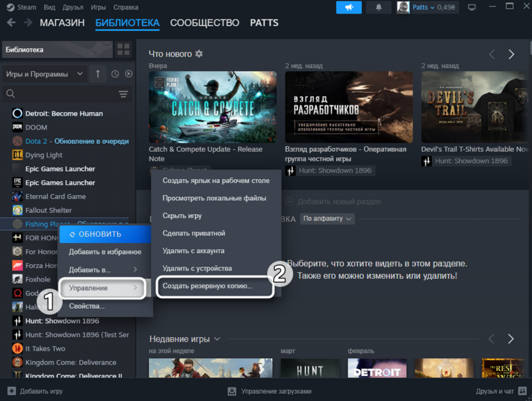Go to previous What's New items
The image size is (532, 401).
pos(492,54)
